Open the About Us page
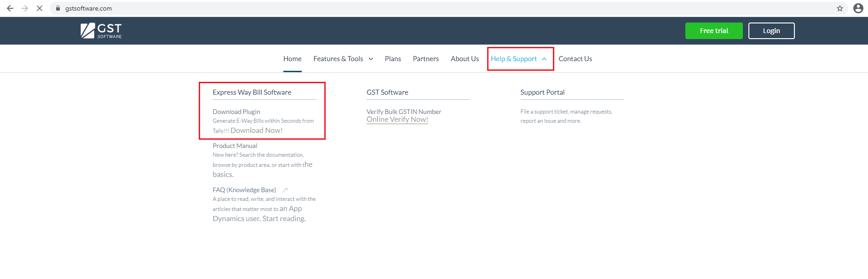 pos(465,59)
